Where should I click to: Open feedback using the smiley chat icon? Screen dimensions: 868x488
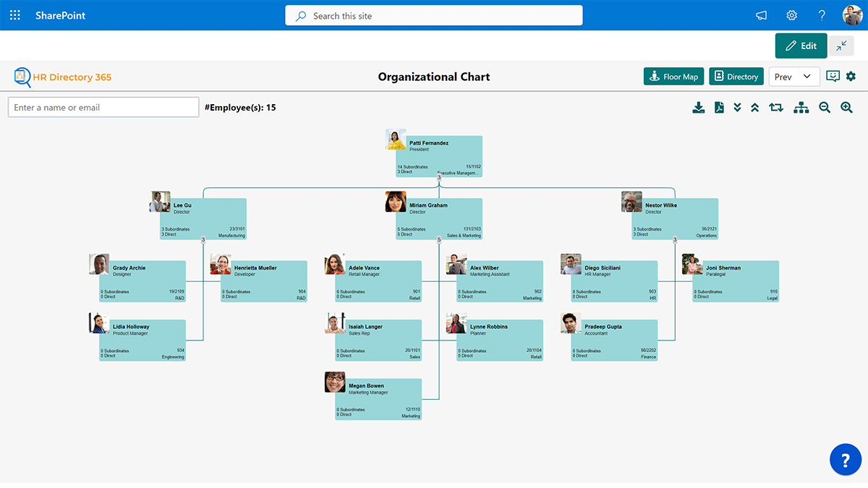pyautogui.click(x=833, y=76)
